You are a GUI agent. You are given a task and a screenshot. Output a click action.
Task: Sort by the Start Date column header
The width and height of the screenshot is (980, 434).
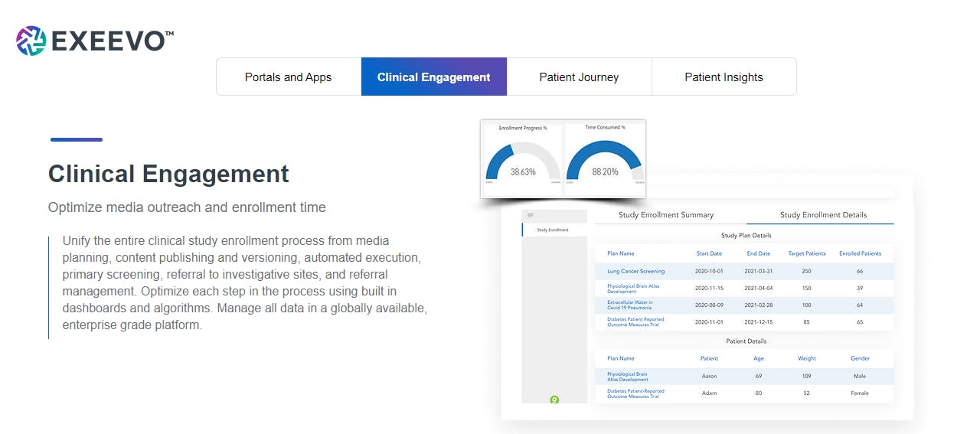pos(709,253)
